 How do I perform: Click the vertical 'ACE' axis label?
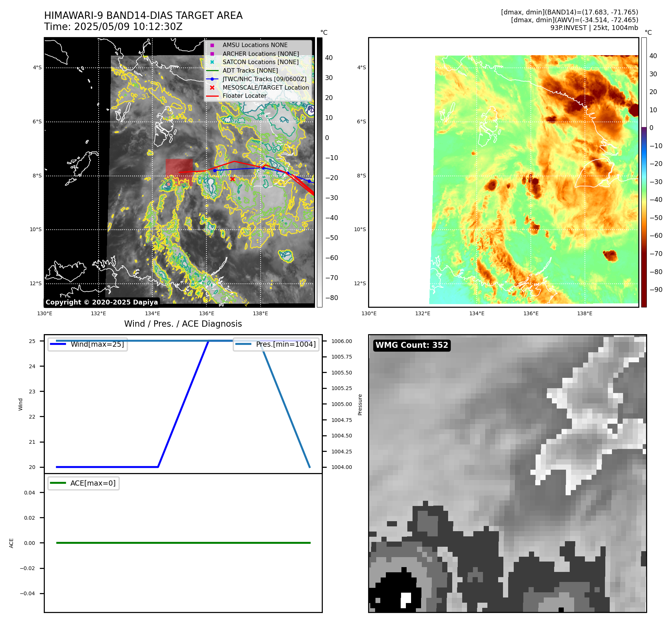click(11, 543)
